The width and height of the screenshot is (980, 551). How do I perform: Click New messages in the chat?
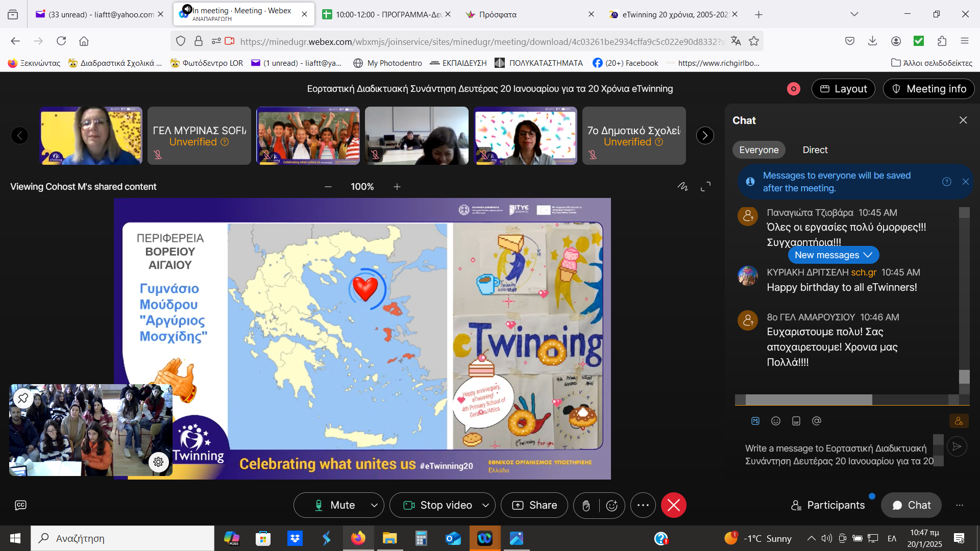coord(834,255)
